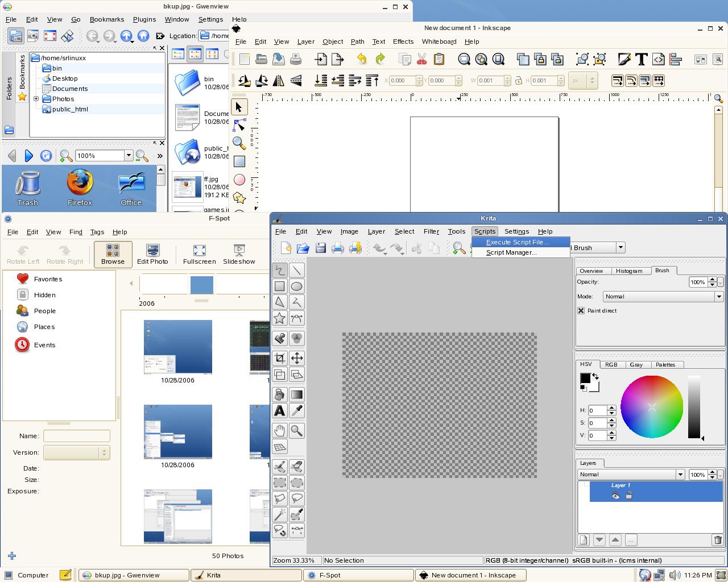Pick a color on the HSV color wheel
728x582 pixels.
coord(652,407)
